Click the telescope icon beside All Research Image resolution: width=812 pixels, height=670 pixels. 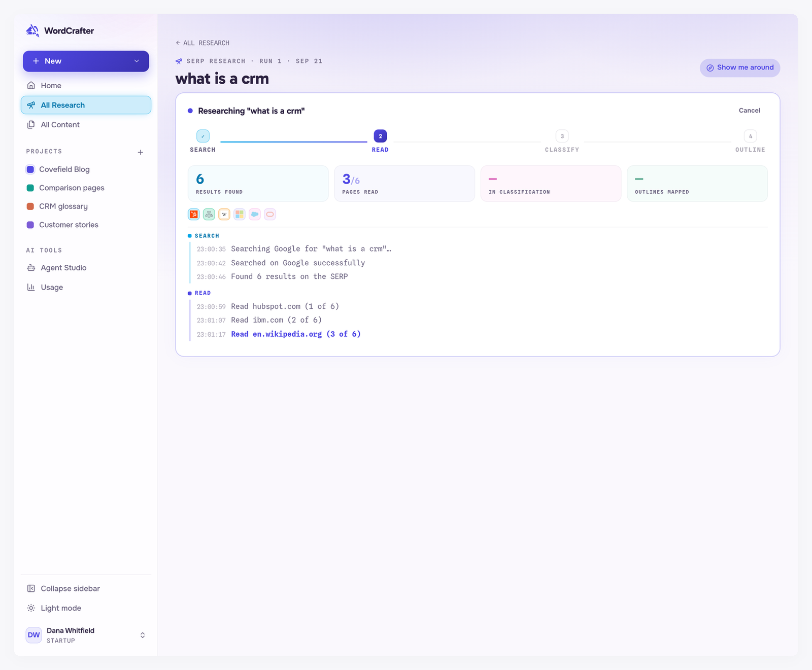[x=31, y=105]
